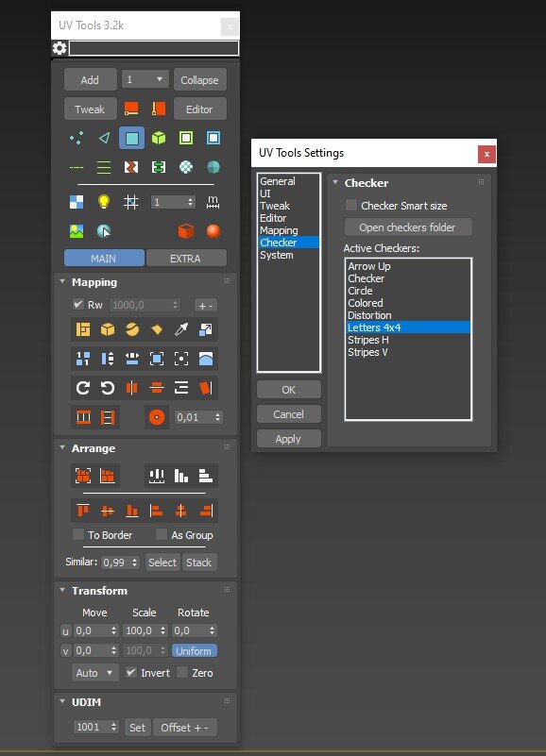This screenshot has width=546, height=756.
Task: Toggle Invert checkbox in Transform
Action: pos(130,672)
